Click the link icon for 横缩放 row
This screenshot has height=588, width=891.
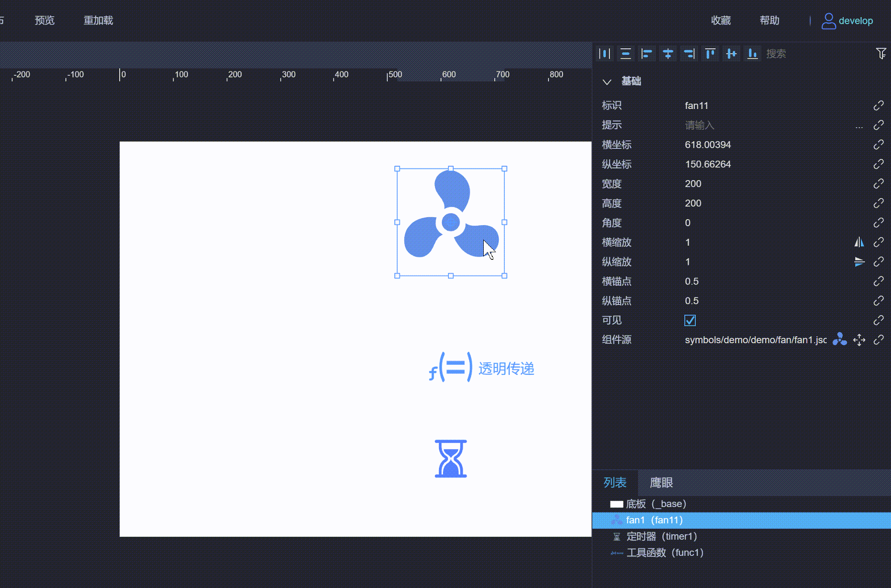point(878,242)
